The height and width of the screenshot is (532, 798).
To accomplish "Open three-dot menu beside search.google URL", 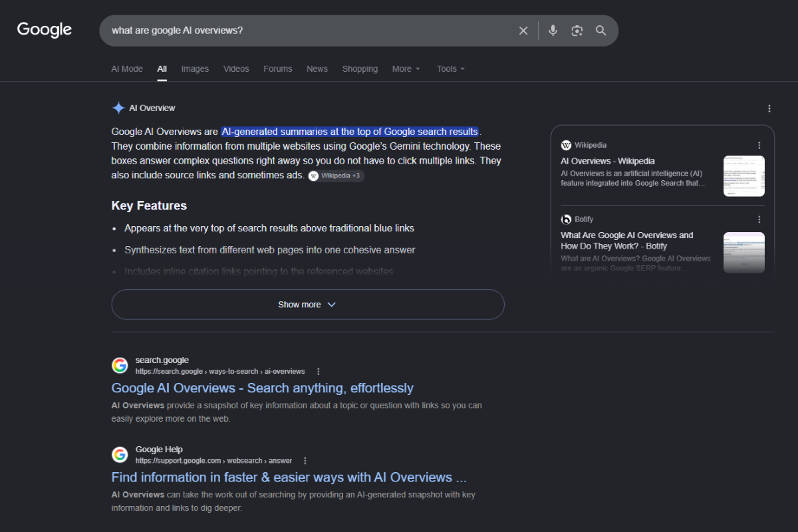I will click(319, 372).
